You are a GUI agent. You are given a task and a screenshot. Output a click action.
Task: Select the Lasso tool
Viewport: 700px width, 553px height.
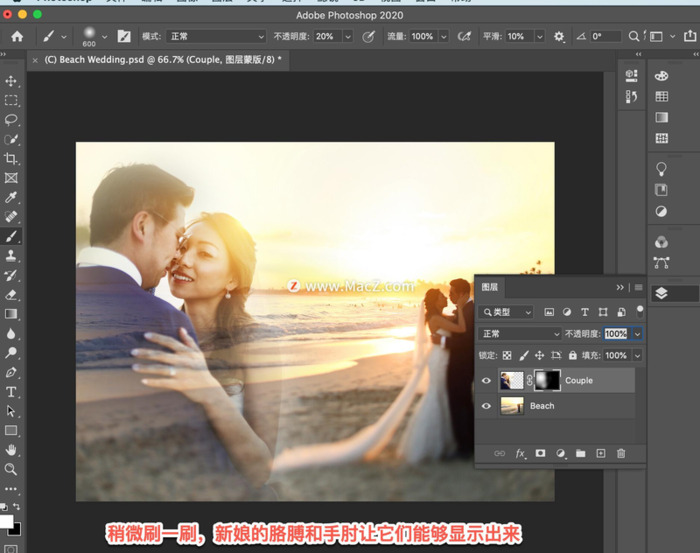(11, 120)
